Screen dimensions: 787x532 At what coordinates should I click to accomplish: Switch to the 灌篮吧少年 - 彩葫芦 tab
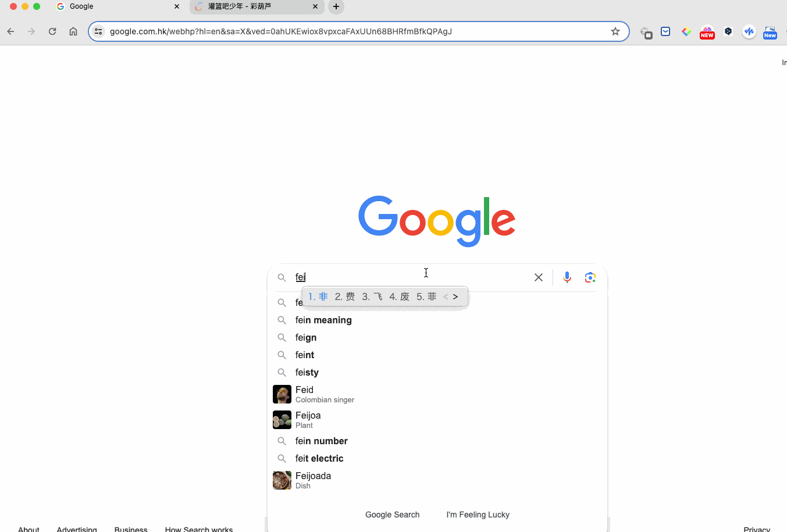(257, 6)
